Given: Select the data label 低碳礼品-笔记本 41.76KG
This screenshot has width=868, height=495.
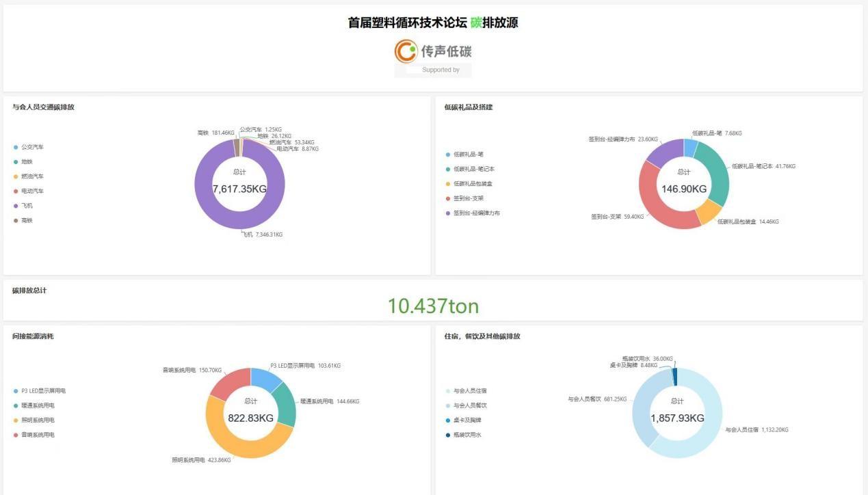Looking at the screenshot, I should coord(763,166).
